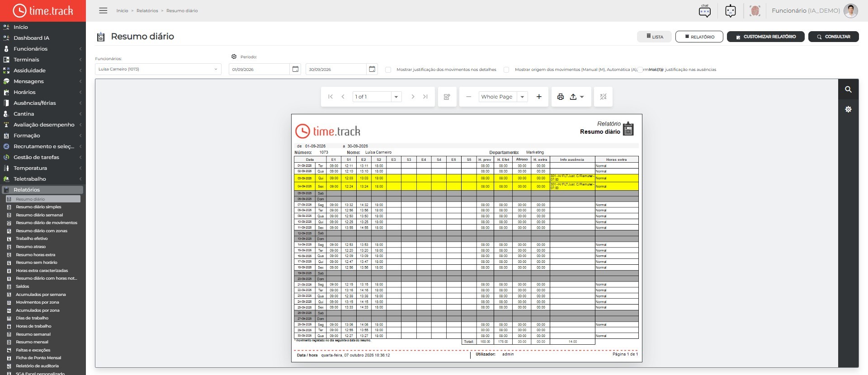Expand the Horários sidebar menu
The image size is (868, 375).
(43, 92)
